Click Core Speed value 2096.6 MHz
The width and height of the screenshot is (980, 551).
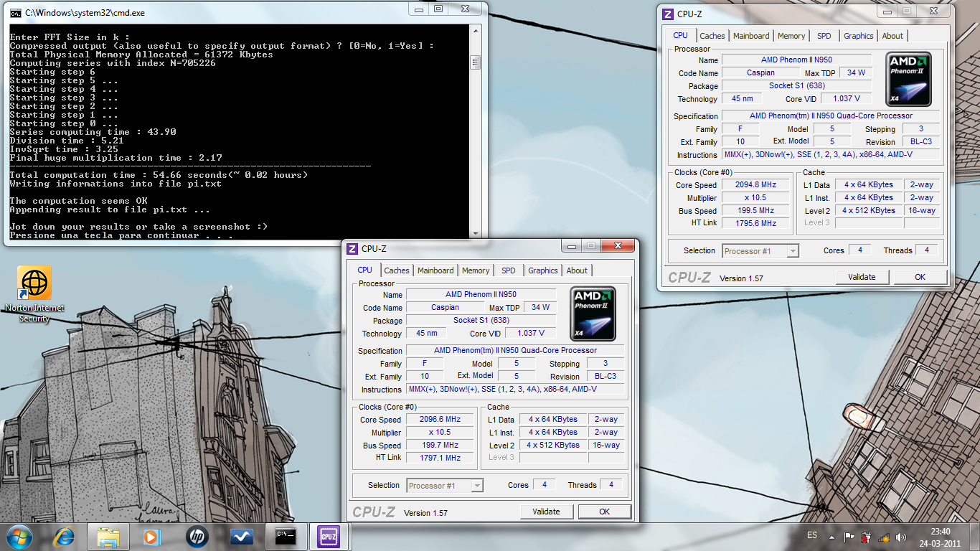click(440, 420)
